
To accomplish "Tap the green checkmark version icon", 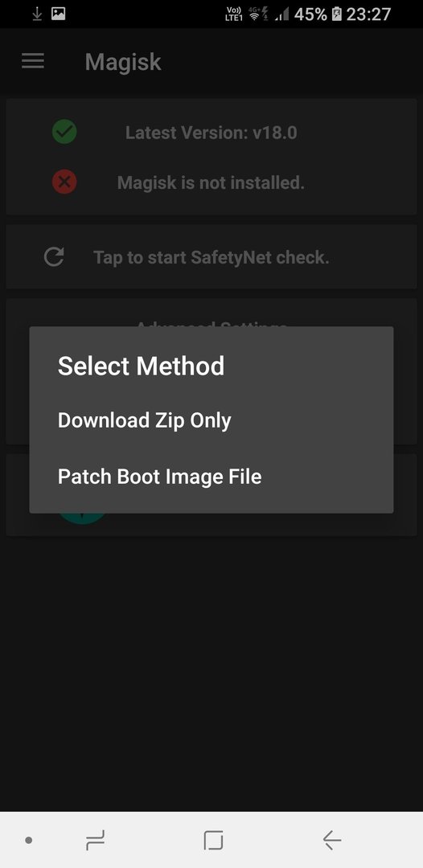I will (64, 133).
